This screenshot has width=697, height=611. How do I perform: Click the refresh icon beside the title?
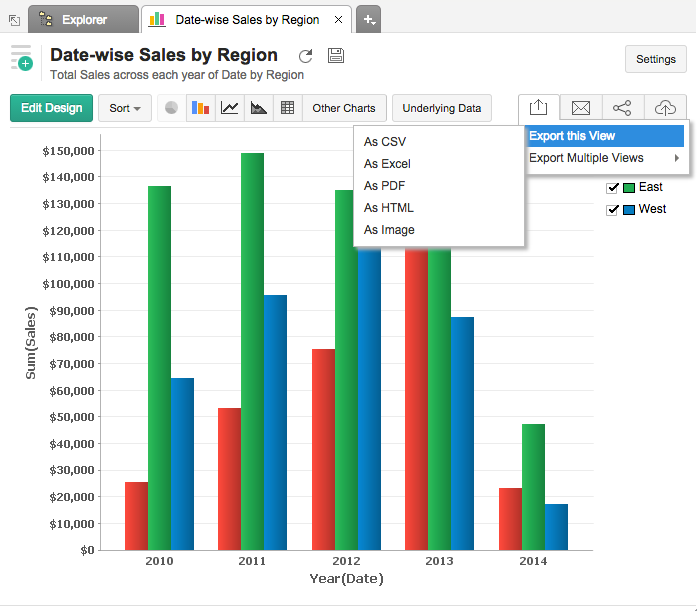coord(306,56)
